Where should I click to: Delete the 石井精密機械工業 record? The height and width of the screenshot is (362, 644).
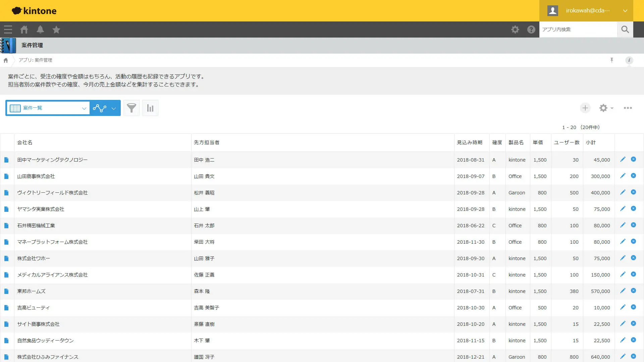tap(633, 225)
